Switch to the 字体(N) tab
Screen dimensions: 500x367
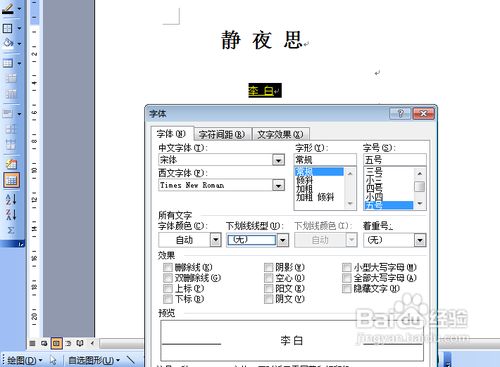172,134
